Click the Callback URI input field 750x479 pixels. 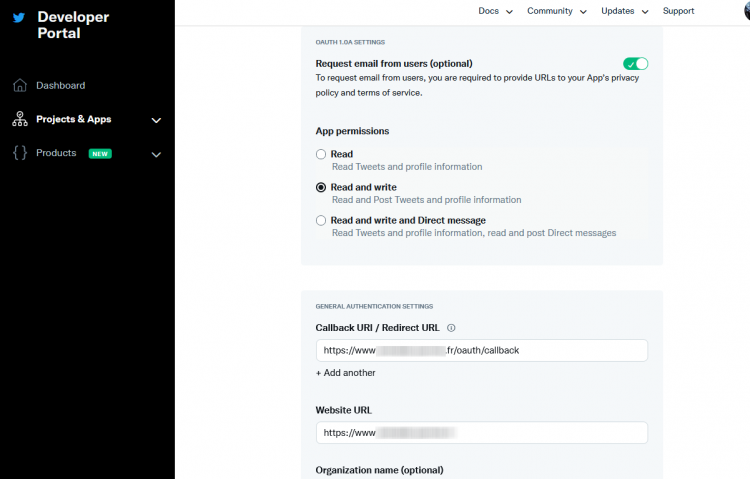(x=481, y=350)
